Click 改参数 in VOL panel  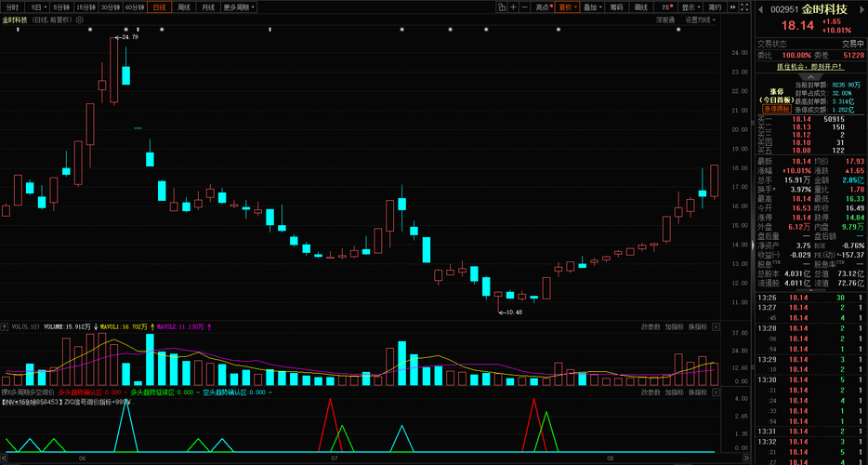pyautogui.click(x=651, y=326)
